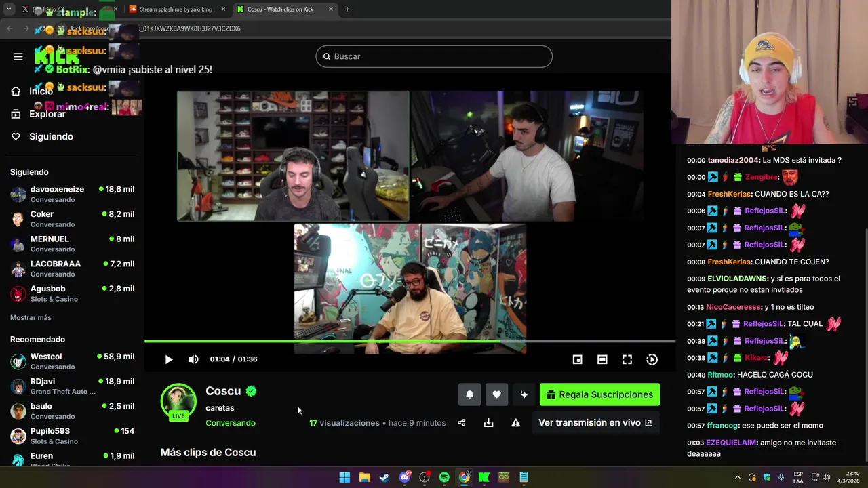This screenshot has height=488, width=868.
Task: Open davooxeneize channel in followed list
Action: 72,194
